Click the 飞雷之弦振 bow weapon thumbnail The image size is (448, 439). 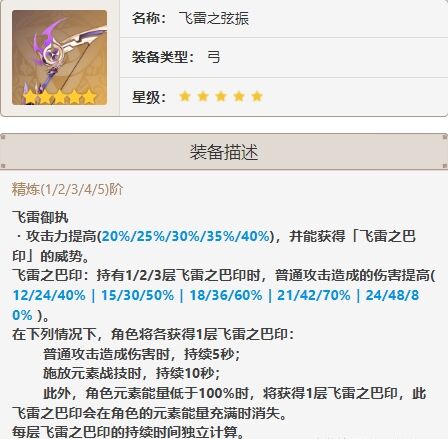60,58
